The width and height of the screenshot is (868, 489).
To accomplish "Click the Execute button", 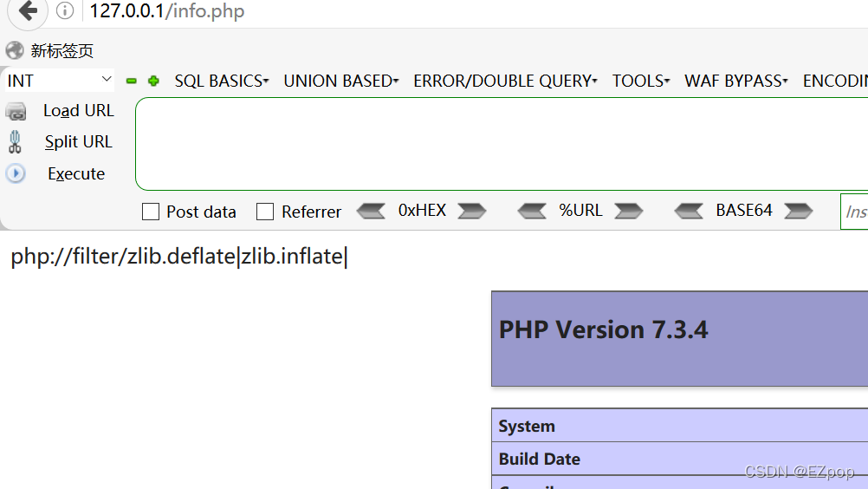I will (x=76, y=174).
